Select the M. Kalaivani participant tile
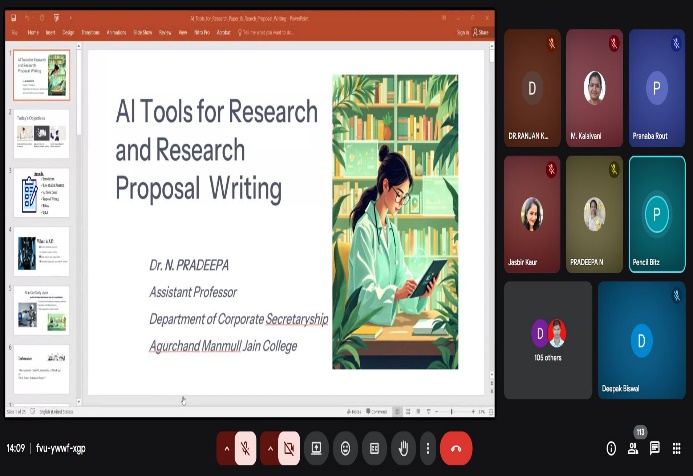Image resolution: width=693 pixels, height=476 pixels. point(594,88)
